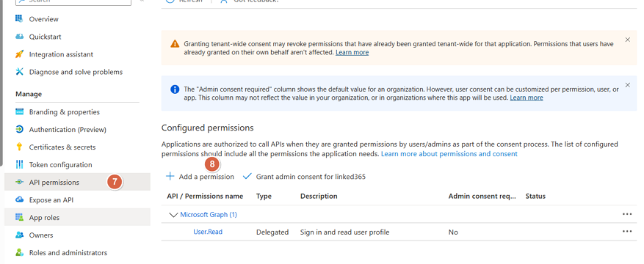644x264 pixels.
Task: Click Grant admin consent for linked365
Action: 311,177
